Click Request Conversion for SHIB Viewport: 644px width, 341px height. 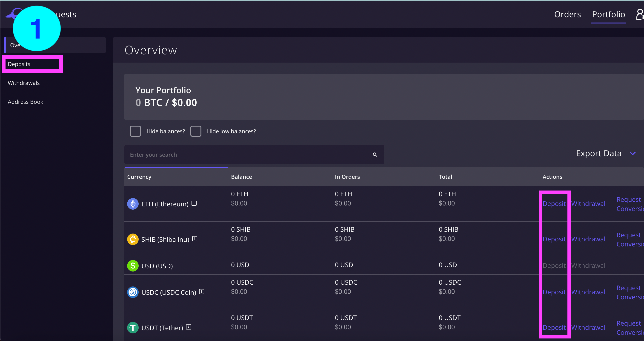click(x=629, y=240)
